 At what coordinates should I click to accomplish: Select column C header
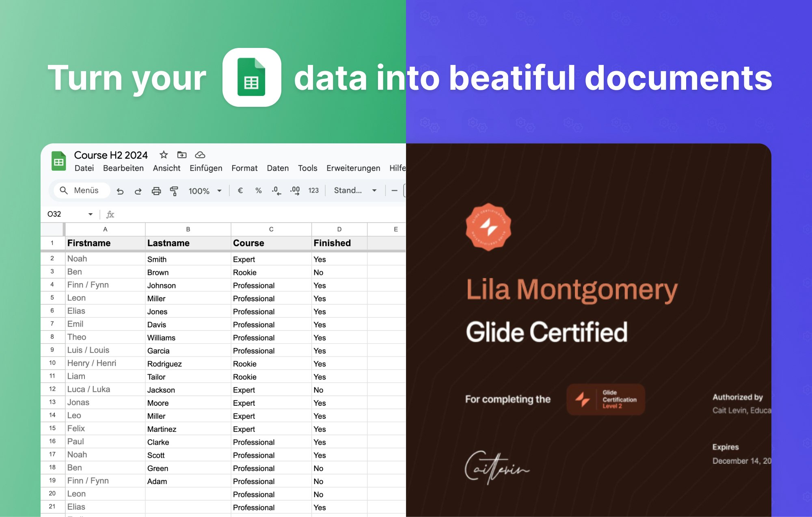point(271,229)
